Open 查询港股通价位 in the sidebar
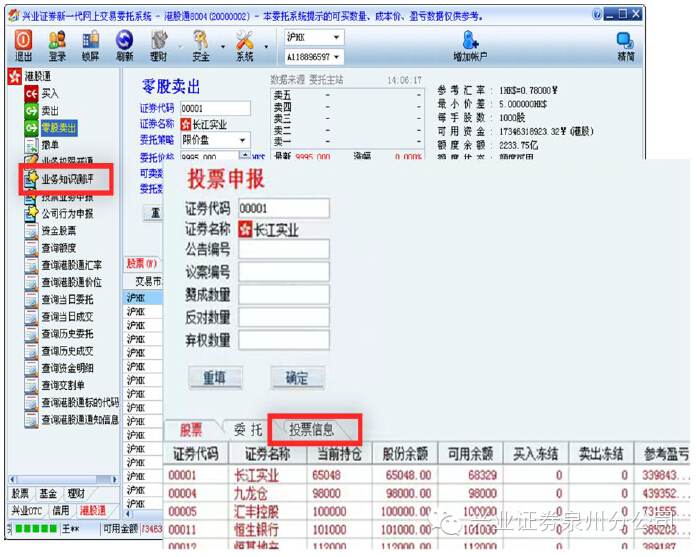Screen dimensions: 697x557 (72, 282)
